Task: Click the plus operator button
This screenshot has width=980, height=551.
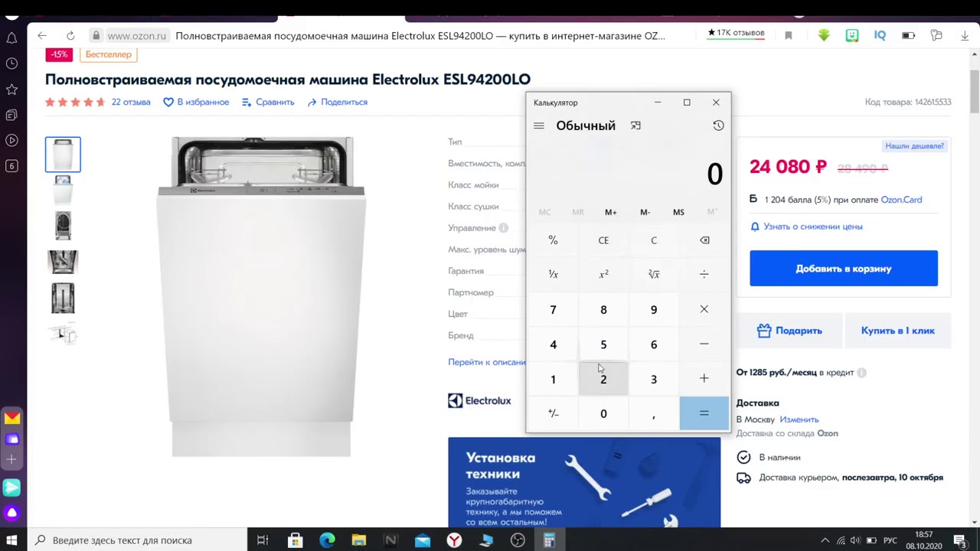Action: pos(704,379)
